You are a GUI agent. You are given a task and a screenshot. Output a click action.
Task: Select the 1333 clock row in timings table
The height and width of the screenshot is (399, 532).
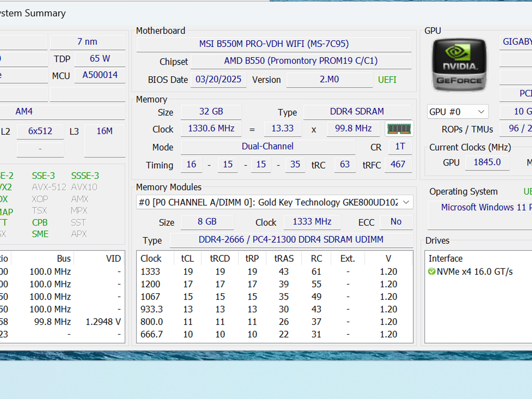(275, 271)
